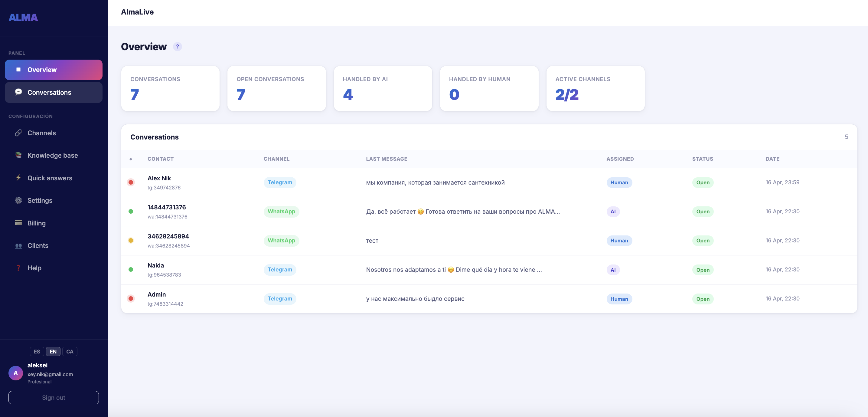Select the EN language option
Image resolution: width=868 pixels, height=417 pixels.
click(53, 352)
